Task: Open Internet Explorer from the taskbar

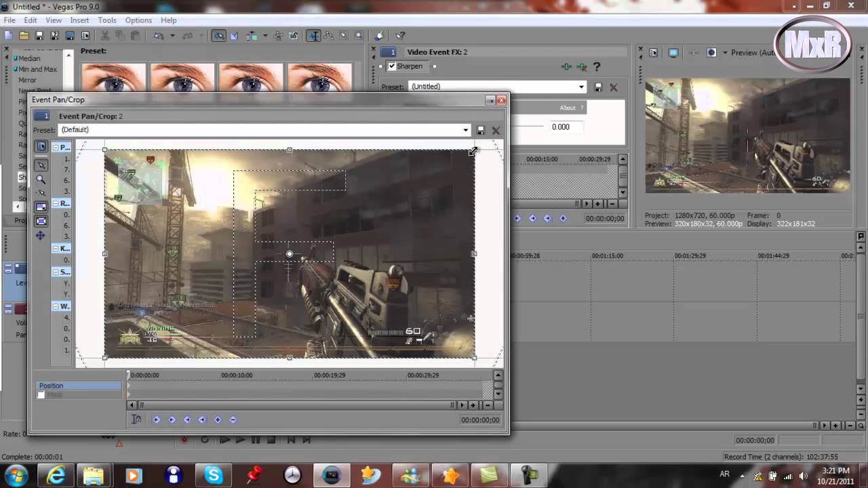Action: tap(55, 475)
